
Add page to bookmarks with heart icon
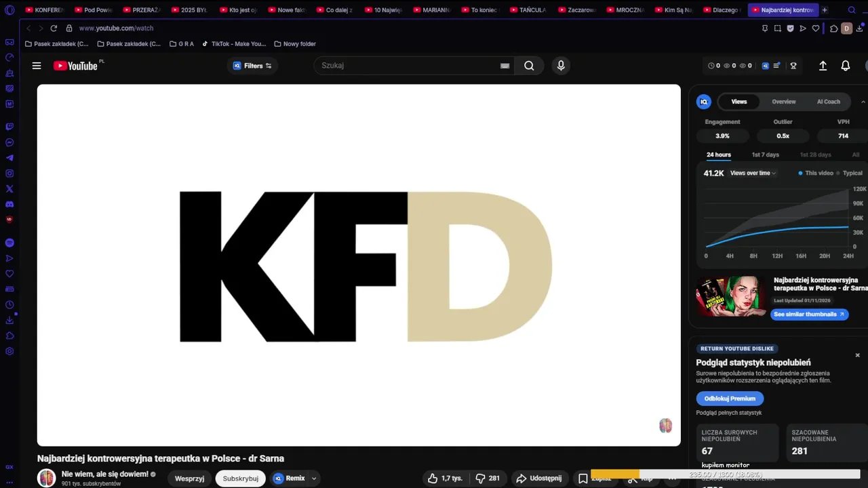816,28
